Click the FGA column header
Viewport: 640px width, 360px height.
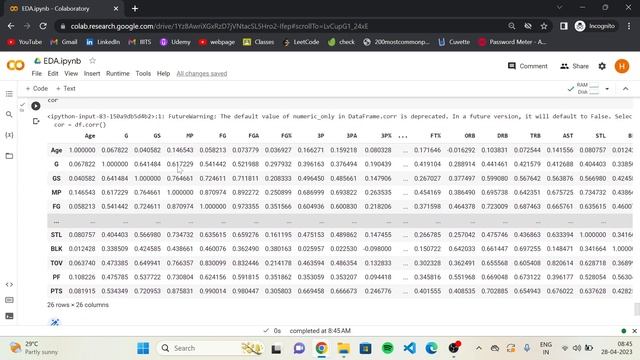[253, 136]
